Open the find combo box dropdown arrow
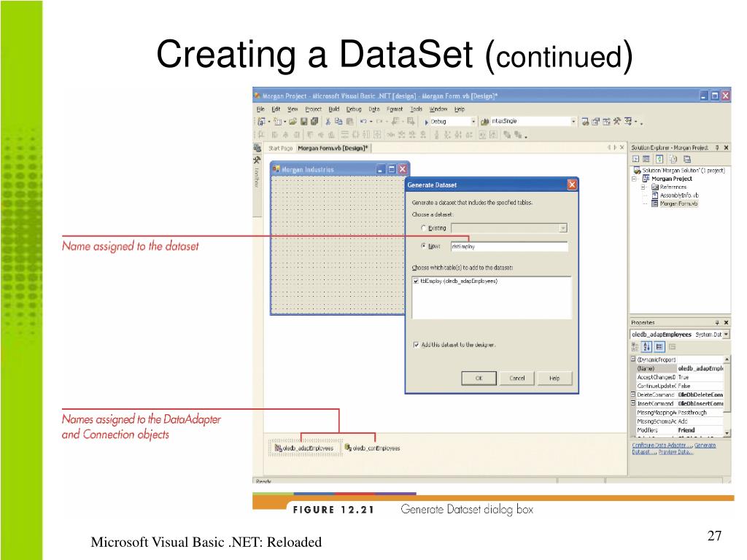This screenshot has height=560, width=747. tap(573, 122)
